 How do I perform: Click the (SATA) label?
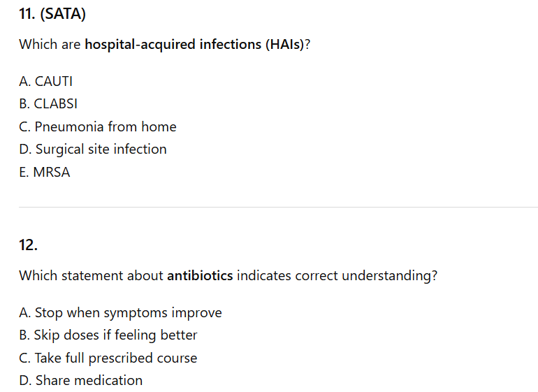click(x=64, y=13)
